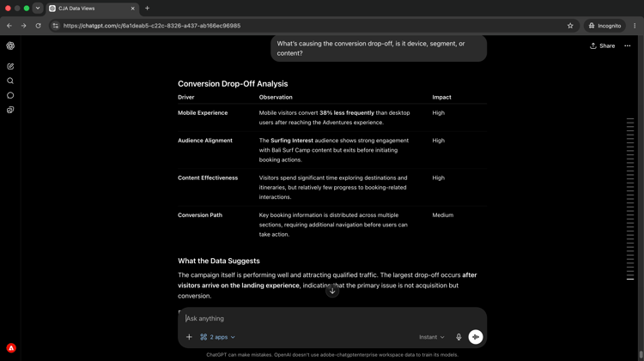Viewport: 644px width, 361px height.
Task: Click the High impact for Content Effectiveness
Action: click(x=438, y=177)
